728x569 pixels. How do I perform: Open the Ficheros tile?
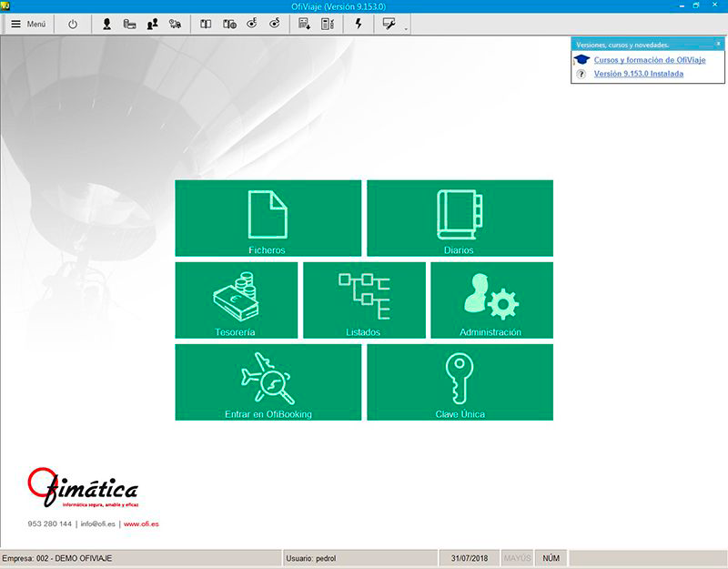268,218
